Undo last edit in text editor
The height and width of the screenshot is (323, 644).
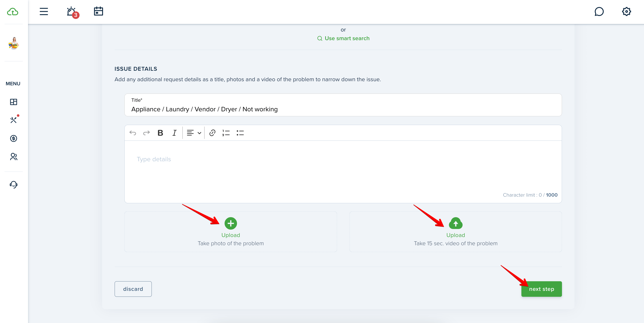tap(133, 133)
